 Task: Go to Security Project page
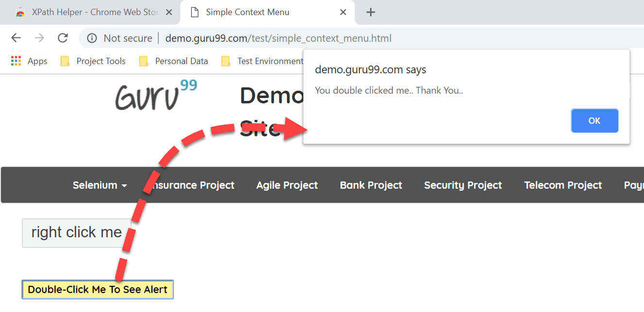pyautogui.click(x=463, y=185)
